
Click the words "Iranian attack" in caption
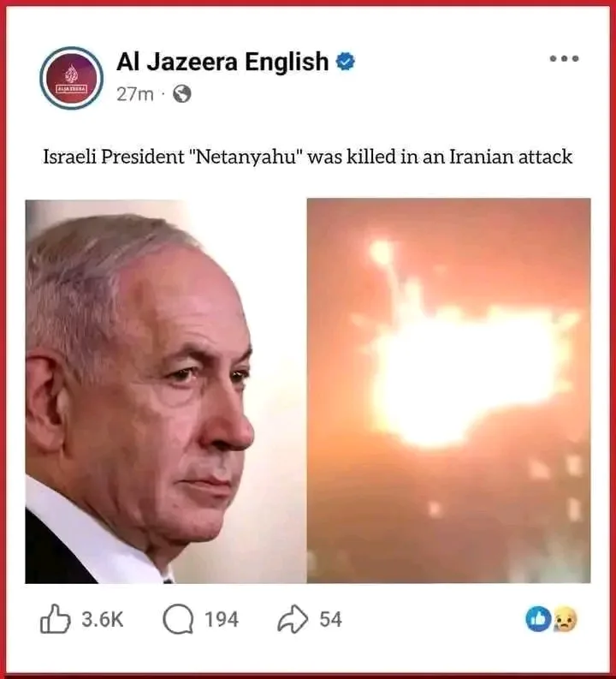[x=511, y=157]
